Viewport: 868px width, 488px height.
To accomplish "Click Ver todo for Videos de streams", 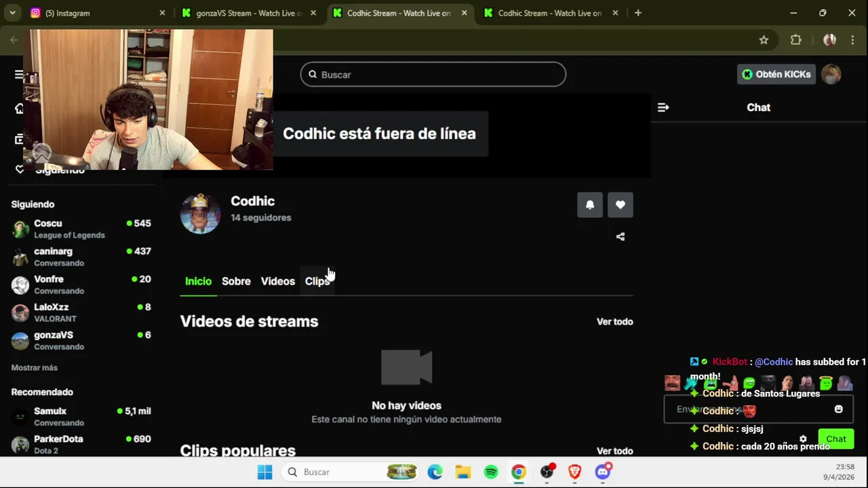I will (615, 321).
